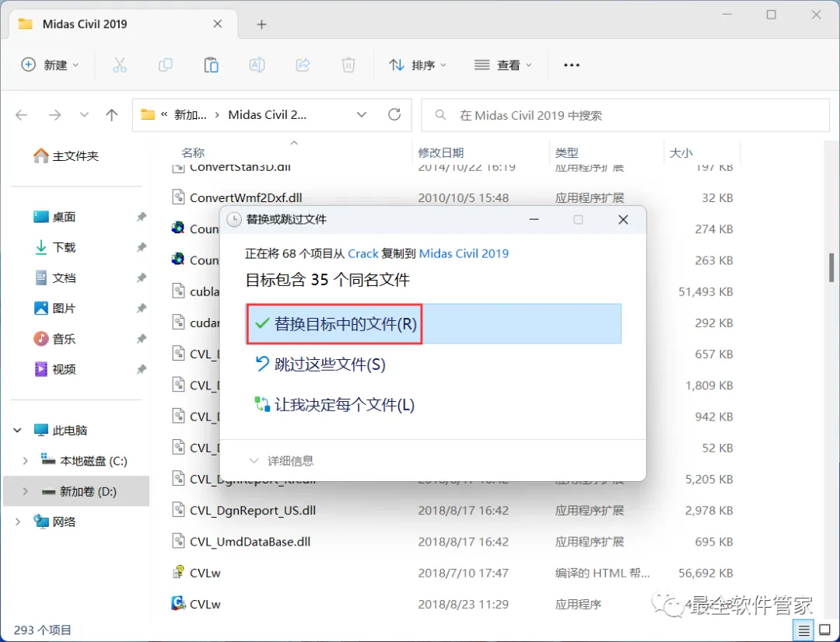Open the Music 音乐 quick access folder

pos(54,339)
